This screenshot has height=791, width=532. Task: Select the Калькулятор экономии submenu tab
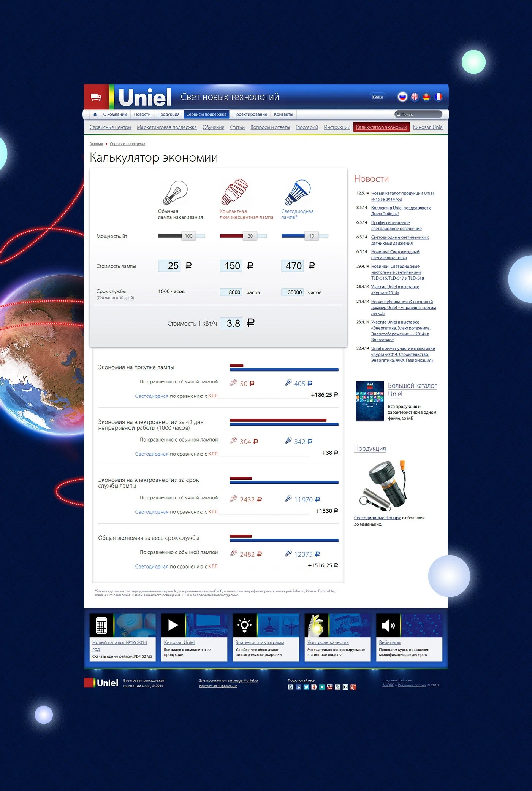pos(382,127)
